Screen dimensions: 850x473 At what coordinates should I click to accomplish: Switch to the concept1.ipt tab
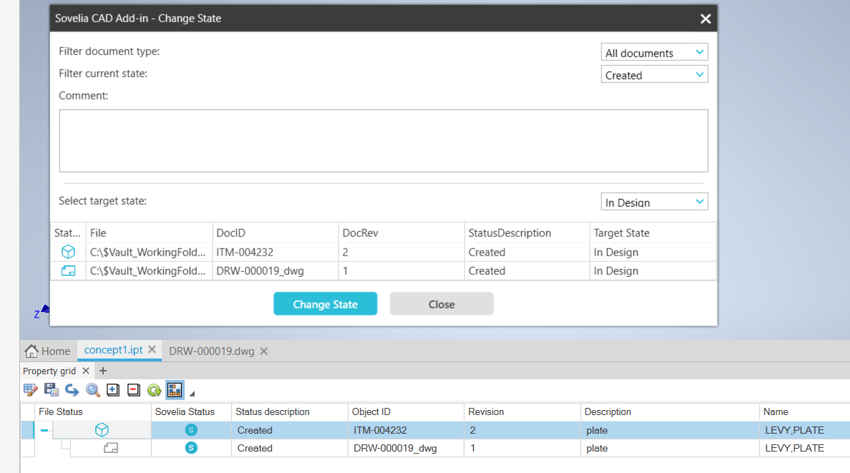pos(113,350)
